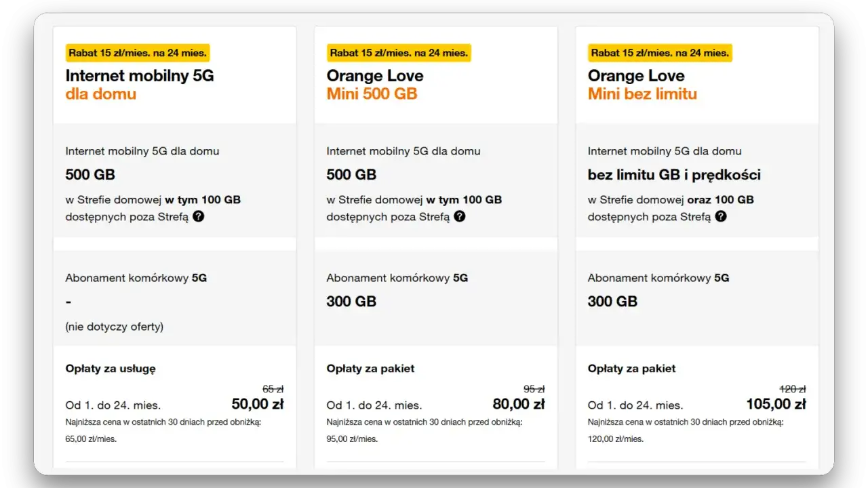Select the 'Internet mobilny 5G' heading
The width and height of the screenshot is (868, 488).
tap(140, 76)
